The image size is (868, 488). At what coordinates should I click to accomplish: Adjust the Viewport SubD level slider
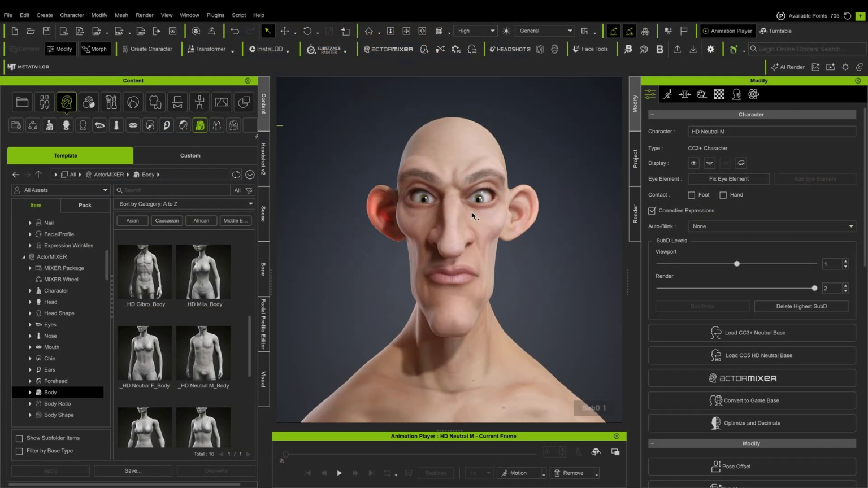click(736, 264)
